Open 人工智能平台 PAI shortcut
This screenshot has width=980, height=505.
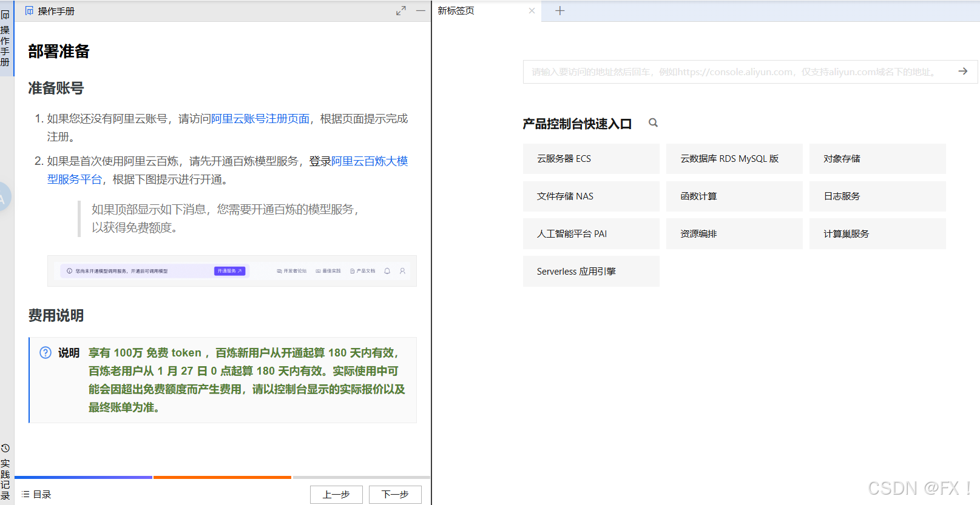click(591, 234)
